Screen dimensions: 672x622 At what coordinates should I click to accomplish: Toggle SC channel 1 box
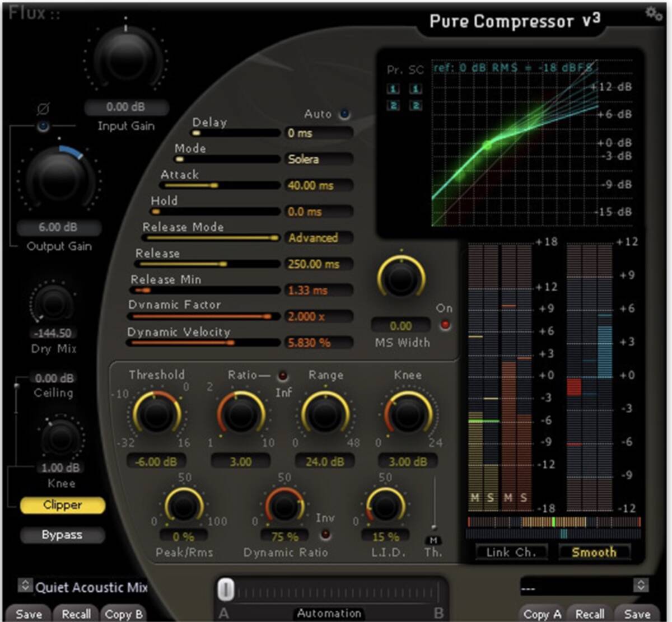coord(416,88)
